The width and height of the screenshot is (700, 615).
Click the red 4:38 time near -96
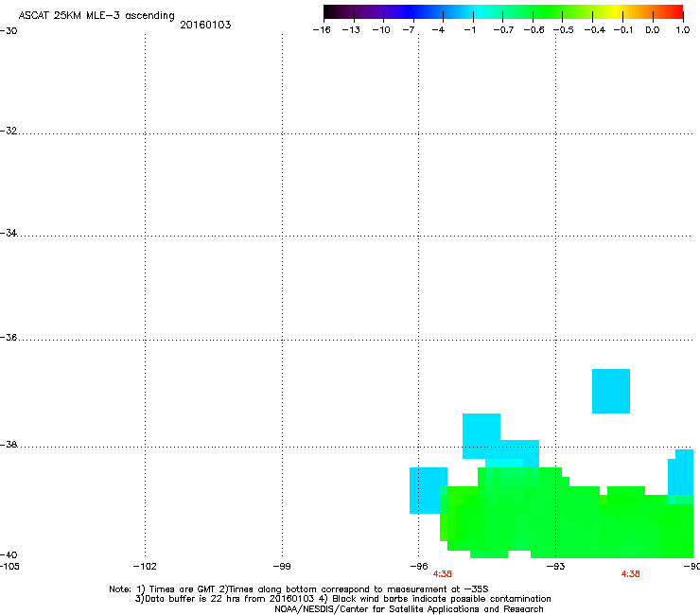443,574
